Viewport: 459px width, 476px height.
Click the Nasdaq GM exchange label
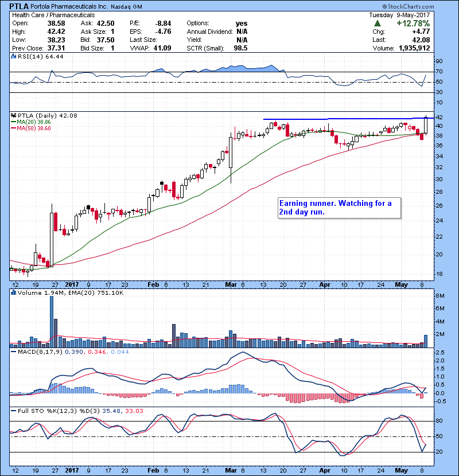tap(126, 7)
